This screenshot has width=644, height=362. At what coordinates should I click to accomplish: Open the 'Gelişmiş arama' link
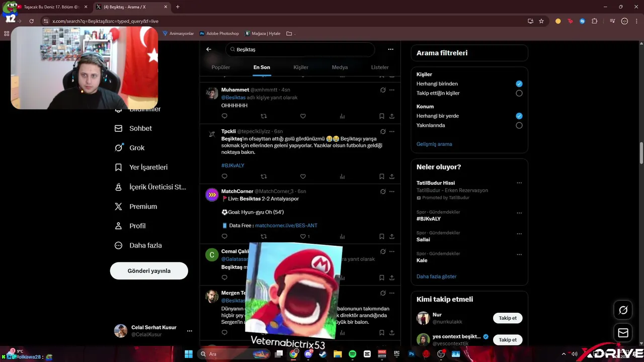434,144
